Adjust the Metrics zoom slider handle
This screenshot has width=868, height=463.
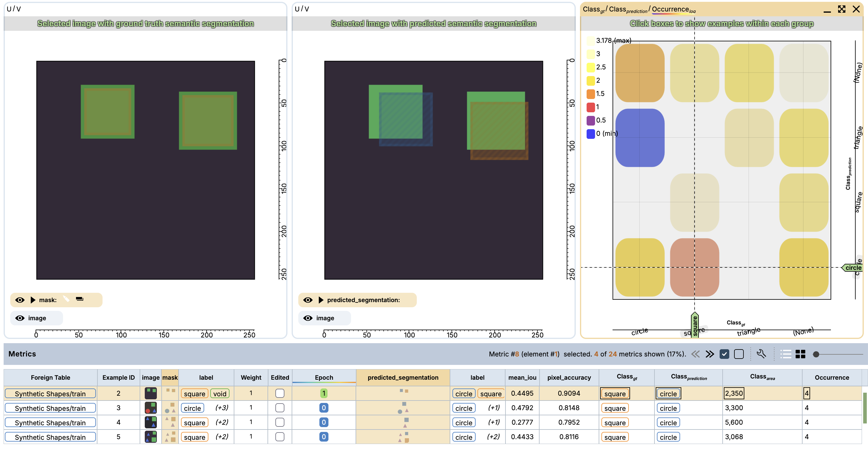816,354
